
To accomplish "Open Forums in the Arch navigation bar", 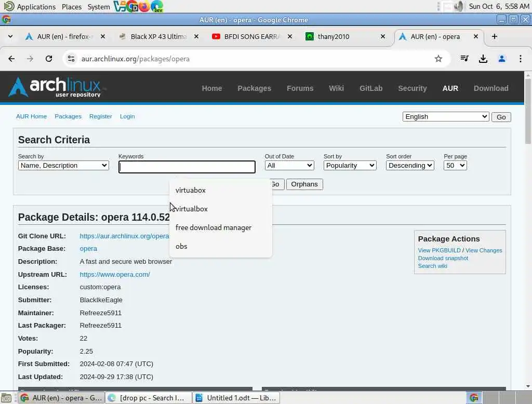I will [300, 88].
